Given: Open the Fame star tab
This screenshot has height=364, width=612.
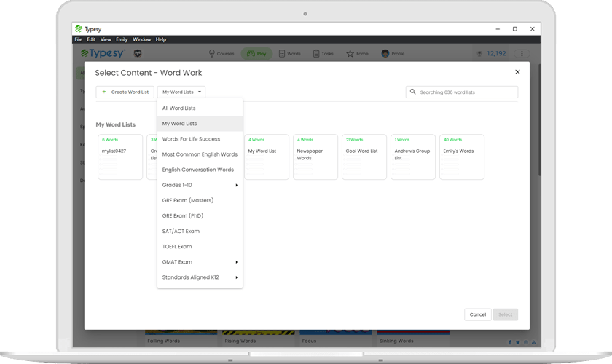Looking at the screenshot, I should [x=357, y=53].
